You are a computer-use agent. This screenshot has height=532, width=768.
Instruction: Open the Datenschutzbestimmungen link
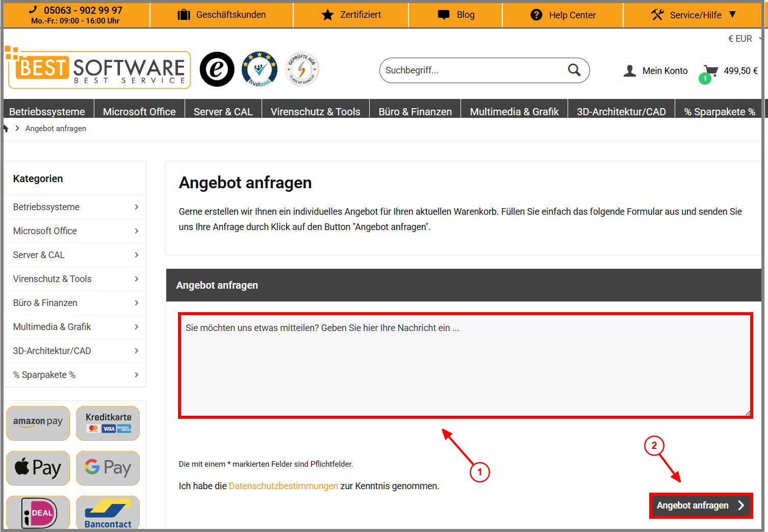(284, 486)
